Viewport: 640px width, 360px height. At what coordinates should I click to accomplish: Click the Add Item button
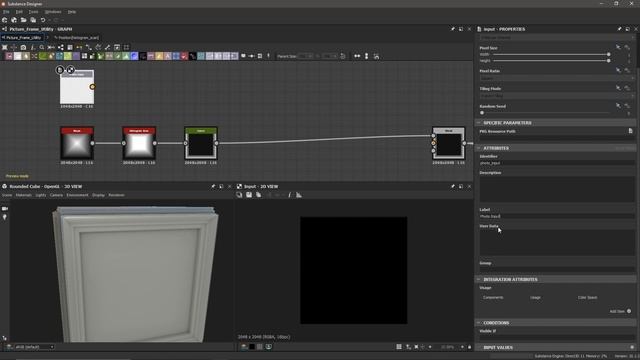tap(620, 311)
